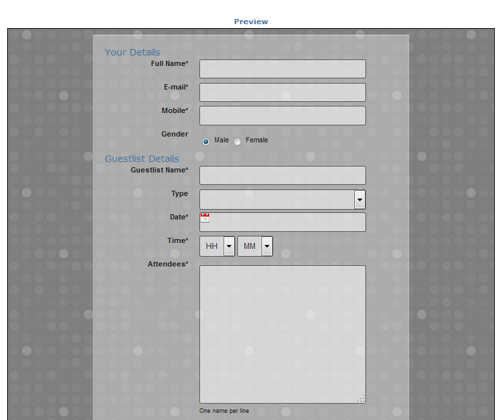The image size is (504, 420).
Task: Click the Gender label
Action: pyautogui.click(x=175, y=134)
